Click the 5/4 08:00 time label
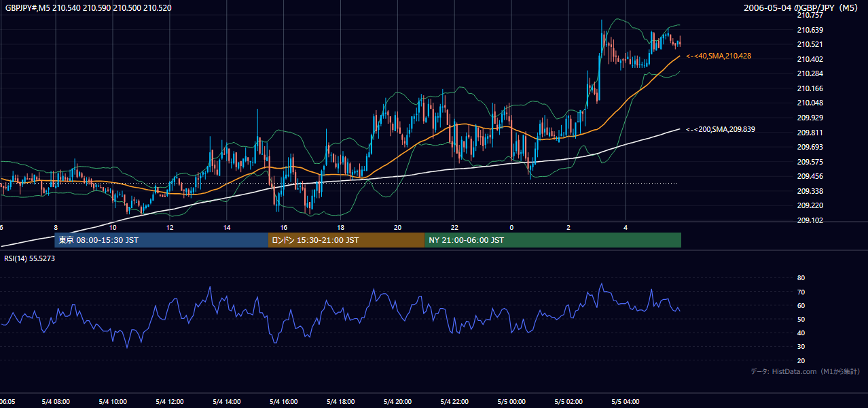 click(56, 402)
